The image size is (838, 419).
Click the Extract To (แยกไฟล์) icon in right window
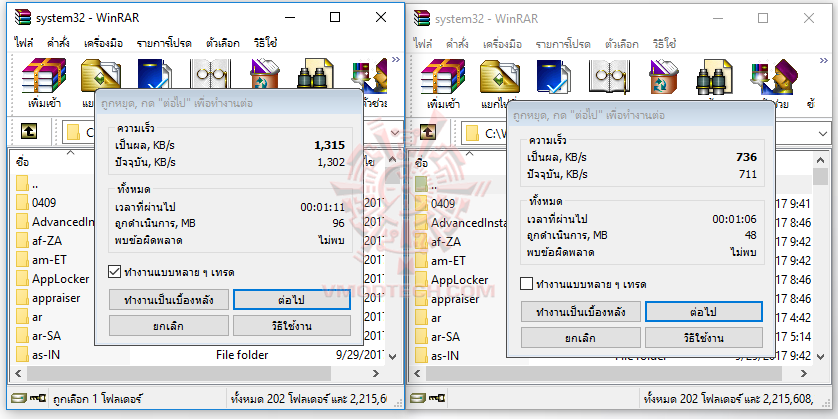click(x=500, y=76)
